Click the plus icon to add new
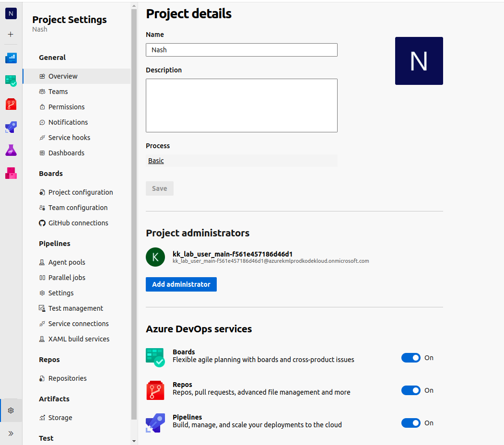This screenshot has height=445, width=504. pyautogui.click(x=11, y=35)
